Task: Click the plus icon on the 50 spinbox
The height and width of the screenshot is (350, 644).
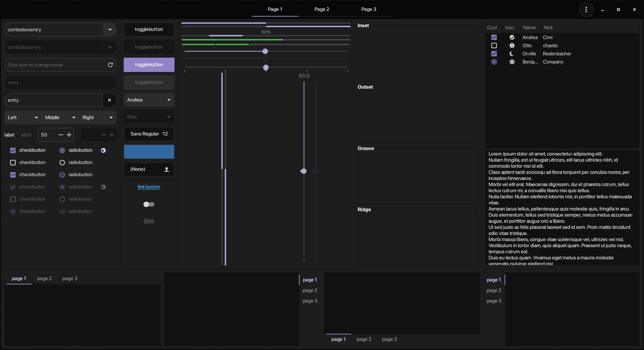Action: click(x=69, y=135)
